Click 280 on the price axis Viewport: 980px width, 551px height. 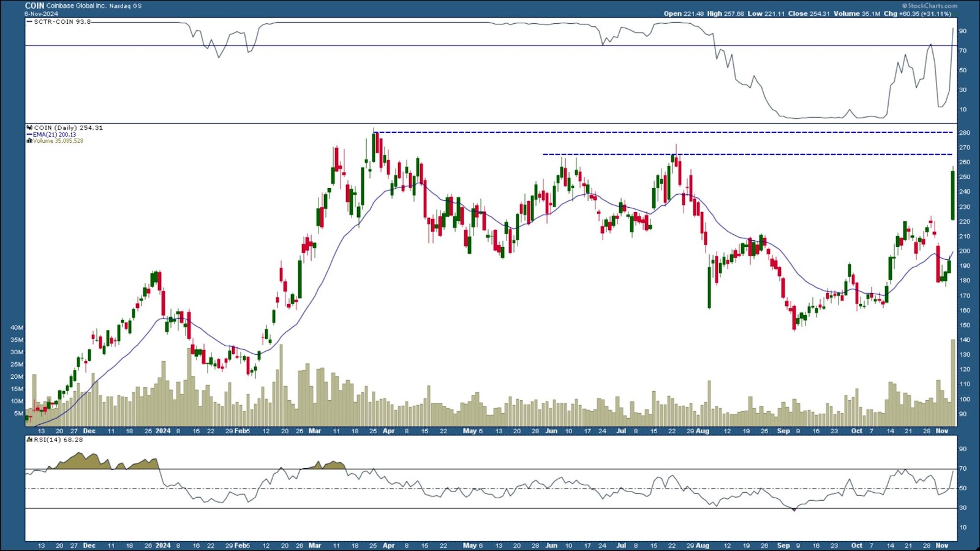(x=965, y=133)
